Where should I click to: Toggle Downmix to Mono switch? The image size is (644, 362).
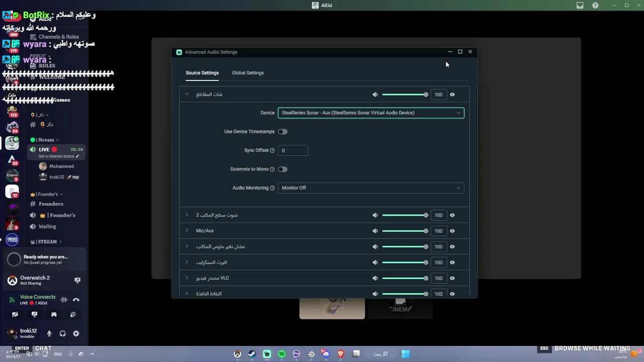283,169
